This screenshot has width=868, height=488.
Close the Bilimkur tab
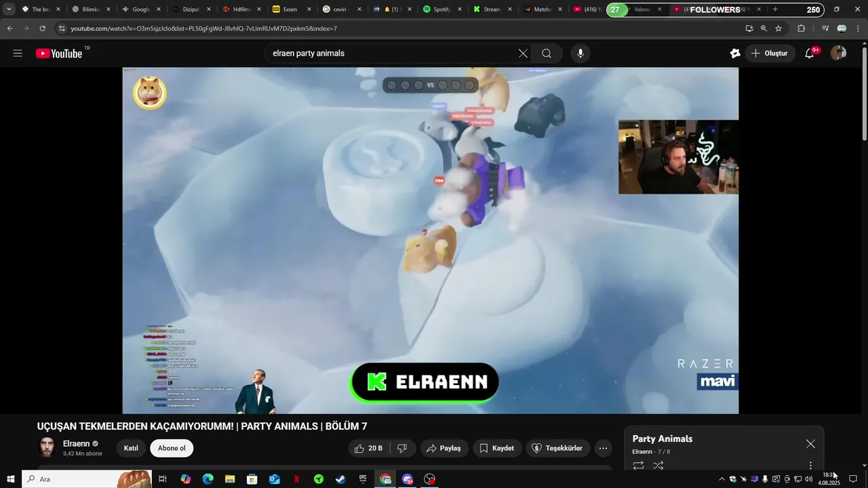click(108, 9)
